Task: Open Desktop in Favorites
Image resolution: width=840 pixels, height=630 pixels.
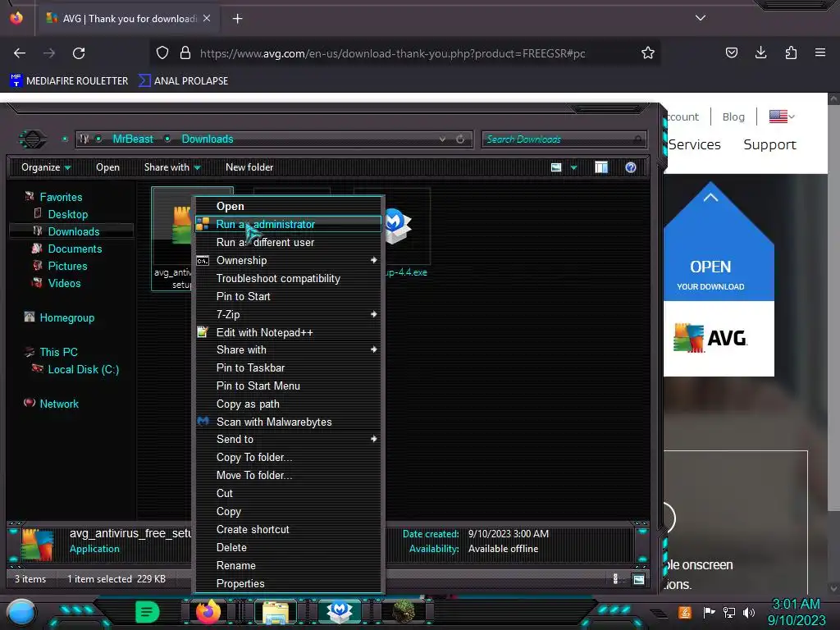Action: pos(67,214)
